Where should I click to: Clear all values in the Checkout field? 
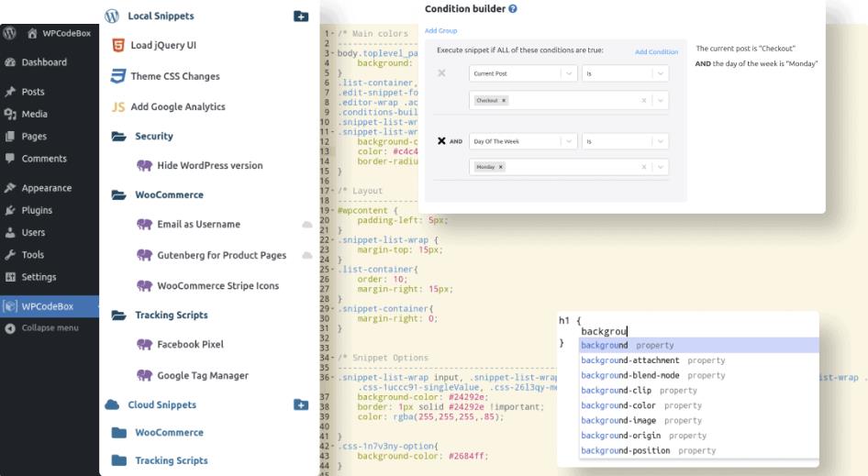[x=643, y=101]
